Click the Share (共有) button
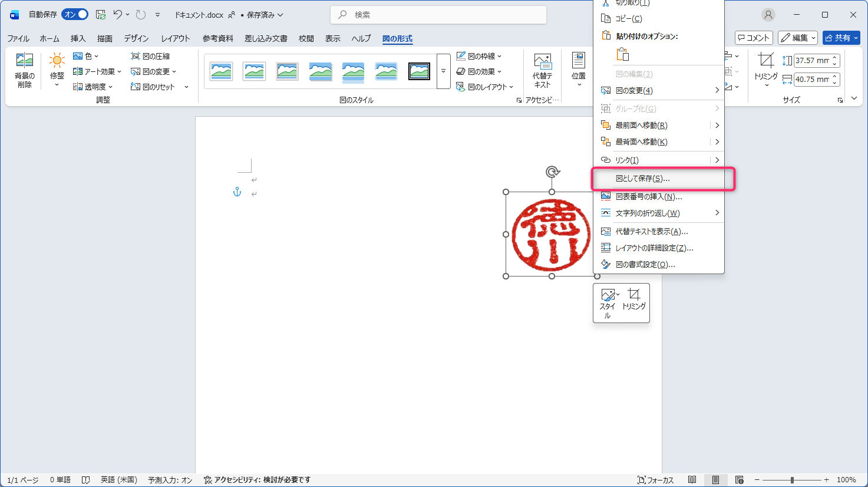 [x=841, y=38]
